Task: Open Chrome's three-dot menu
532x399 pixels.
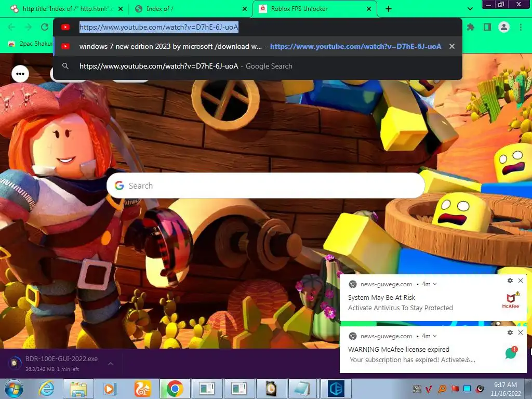Action: click(521, 27)
